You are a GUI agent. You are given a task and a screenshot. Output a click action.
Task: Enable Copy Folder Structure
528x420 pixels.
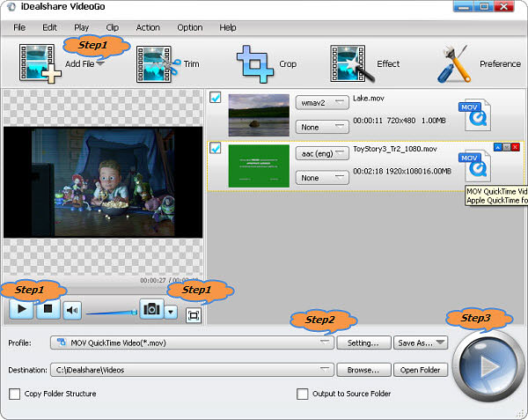[14, 394]
